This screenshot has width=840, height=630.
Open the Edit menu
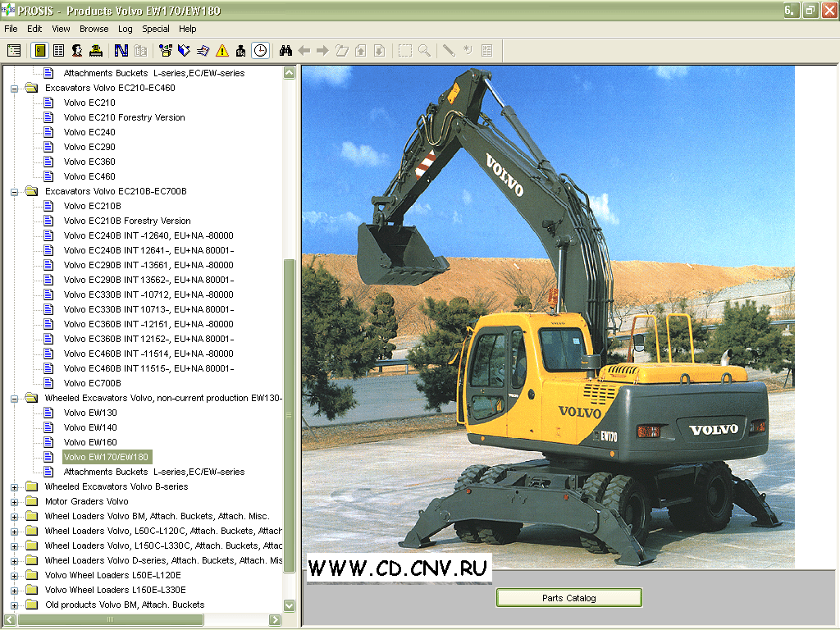34,29
